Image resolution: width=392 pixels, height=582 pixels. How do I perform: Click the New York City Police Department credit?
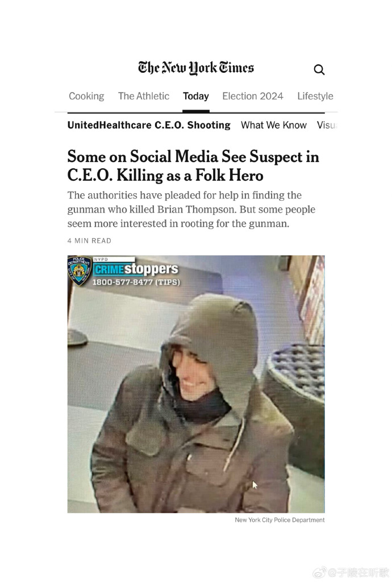(x=280, y=520)
